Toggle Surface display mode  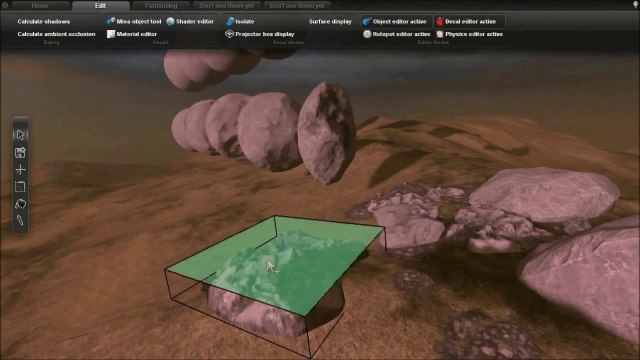[x=330, y=21]
